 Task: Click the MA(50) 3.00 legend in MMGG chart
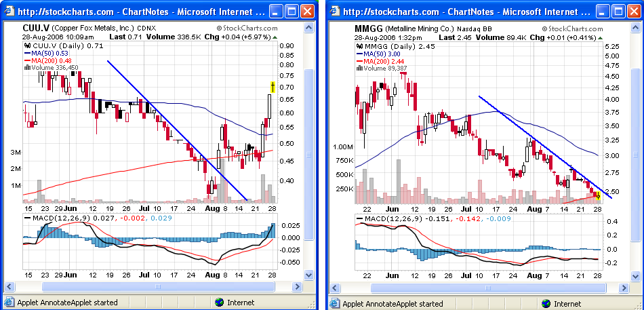(378, 54)
